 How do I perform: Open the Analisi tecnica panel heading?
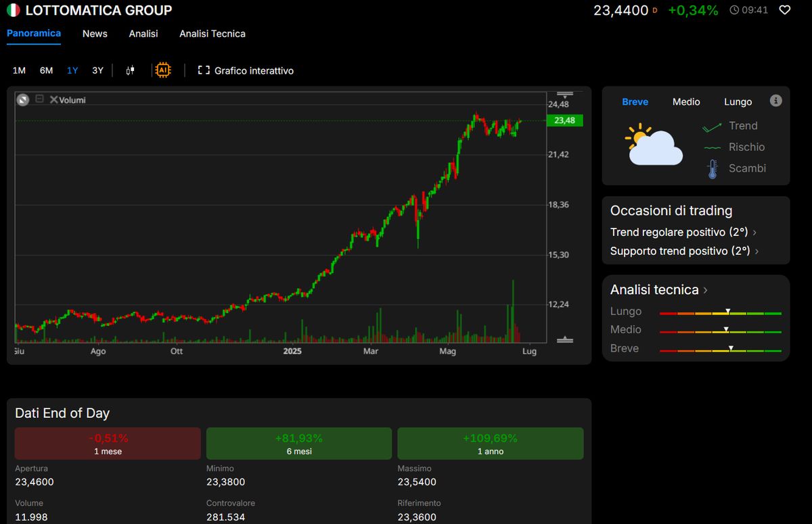point(654,289)
